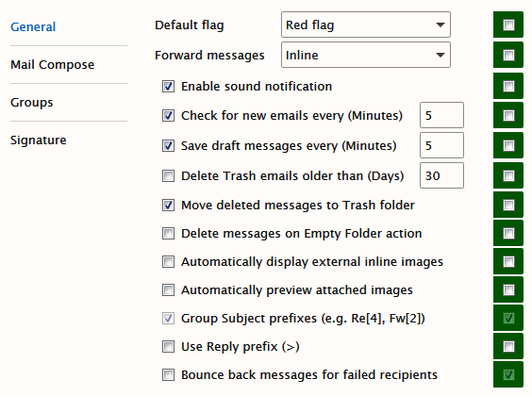Toggle the green box beside Default flag
This screenshot has width=532, height=396.
(508, 25)
